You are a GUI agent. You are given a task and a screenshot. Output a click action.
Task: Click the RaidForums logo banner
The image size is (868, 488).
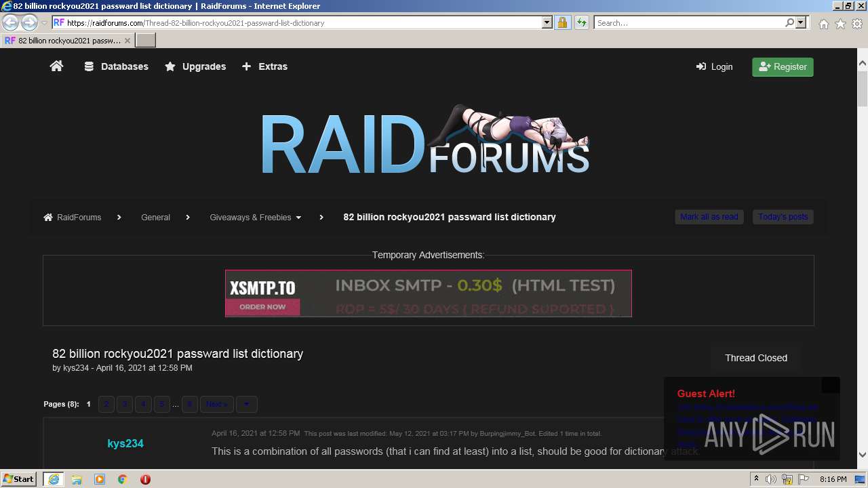click(425, 140)
